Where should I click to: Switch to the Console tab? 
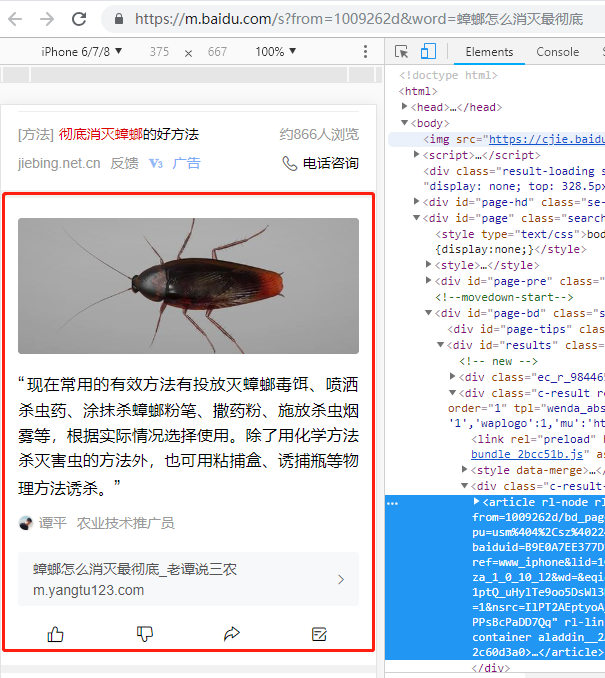557,52
